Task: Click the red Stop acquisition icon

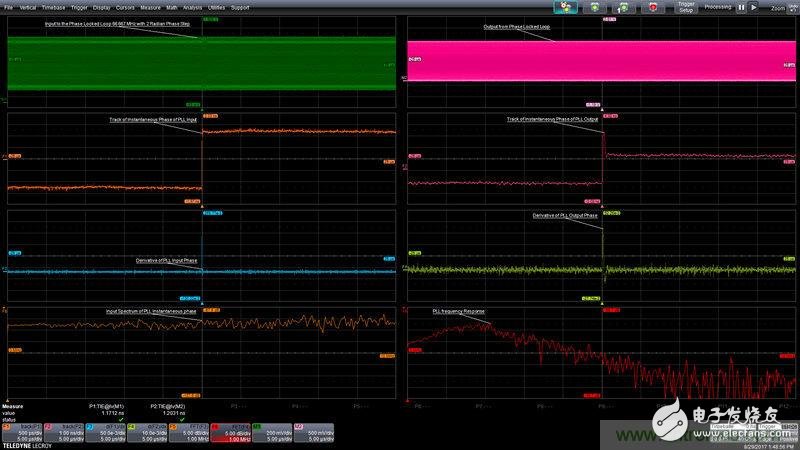Action: coord(651,7)
